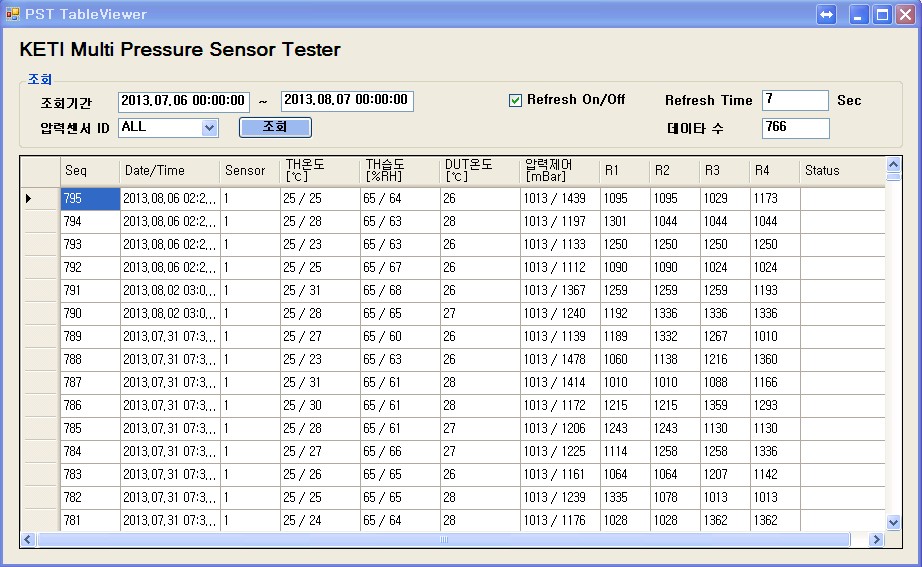This screenshot has height=567, width=922.
Task: Select the Seq cell 789
Action: coord(90,336)
